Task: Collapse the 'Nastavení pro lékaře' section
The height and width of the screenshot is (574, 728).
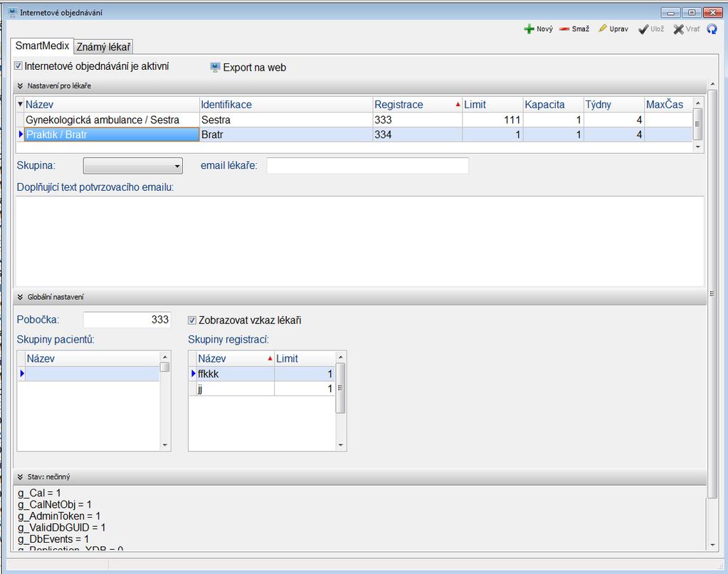Action: point(20,86)
